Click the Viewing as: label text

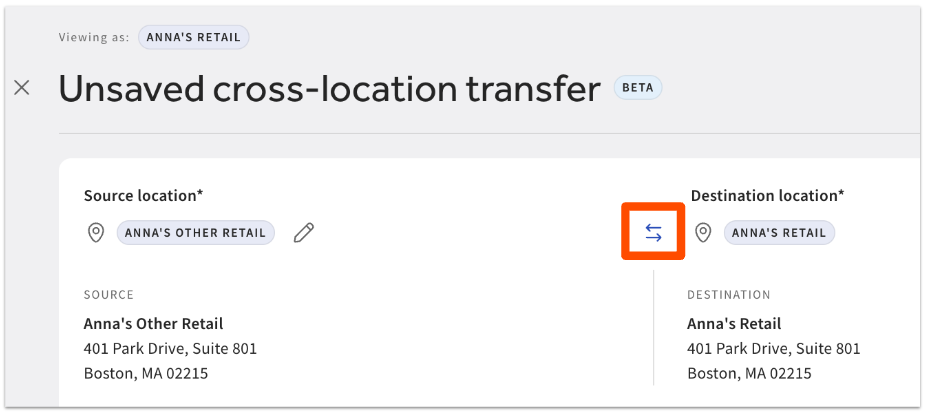pyautogui.click(x=94, y=38)
